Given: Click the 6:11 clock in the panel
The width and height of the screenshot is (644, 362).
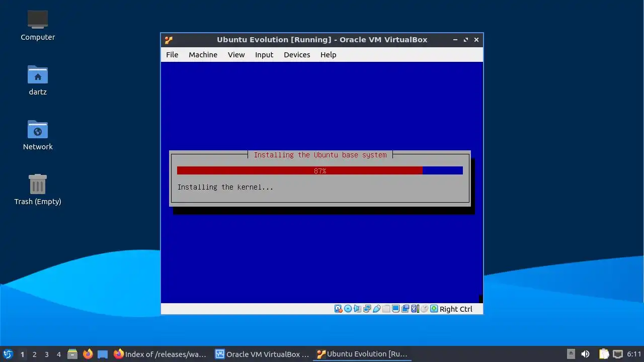Looking at the screenshot, I should click(x=634, y=354).
